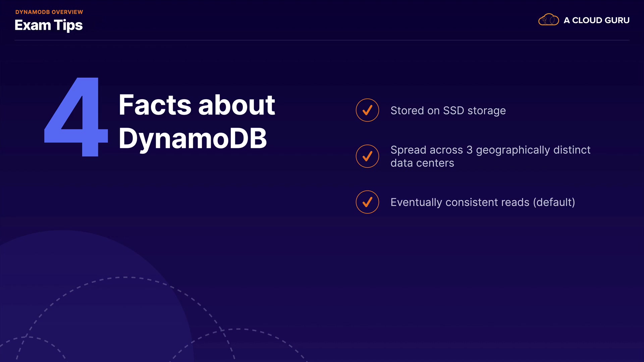Click the largest dashed circle outline
Image resolution: width=644 pixels, height=362 pixels.
point(125,278)
